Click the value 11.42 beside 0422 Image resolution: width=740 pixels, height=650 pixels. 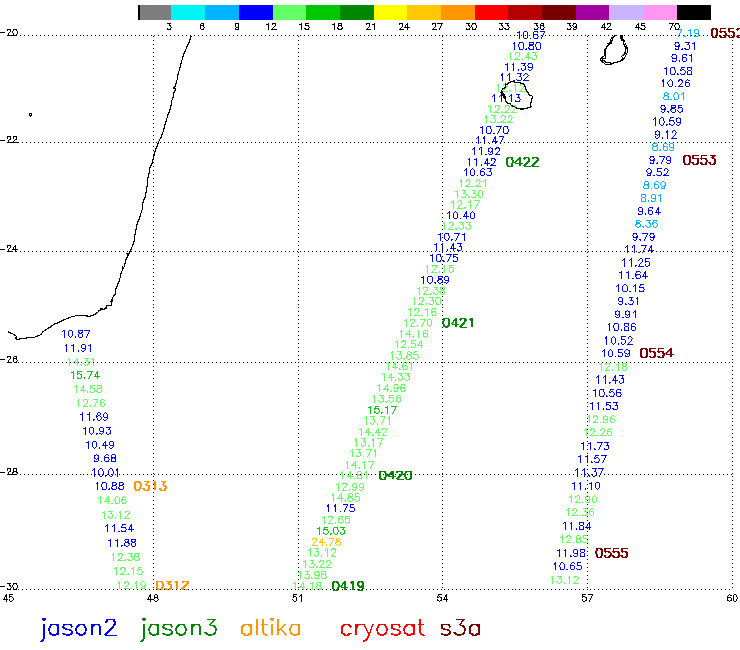coord(481,162)
